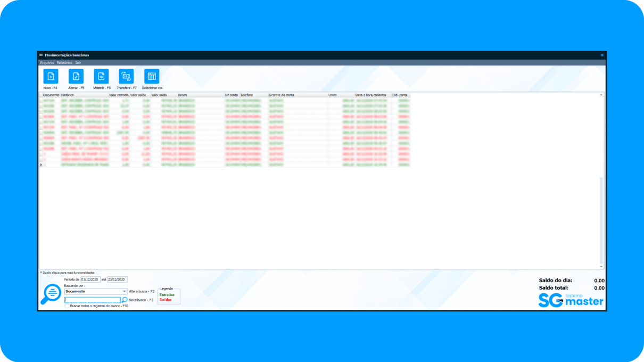The image size is (644, 362).
Task: Open the Buscando por Documento dropdown
Action: [x=95, y=291]
